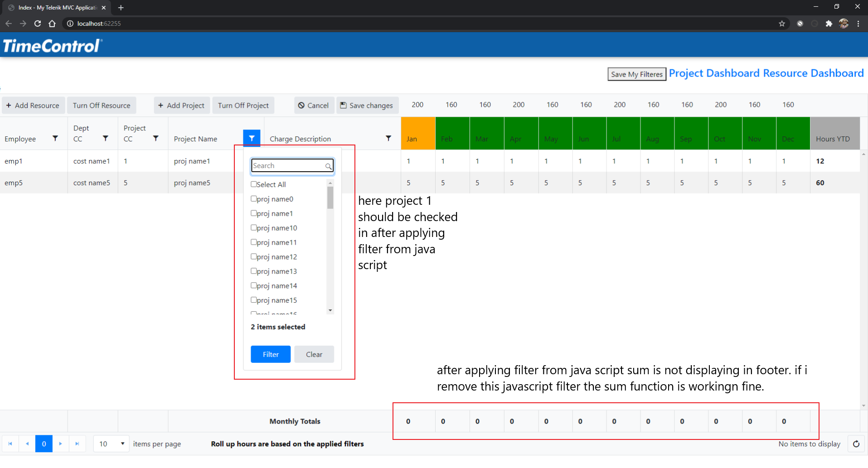The image size is (868, 468).
Task: Open the Dept CC column filter icon
Action: [106, 139]
